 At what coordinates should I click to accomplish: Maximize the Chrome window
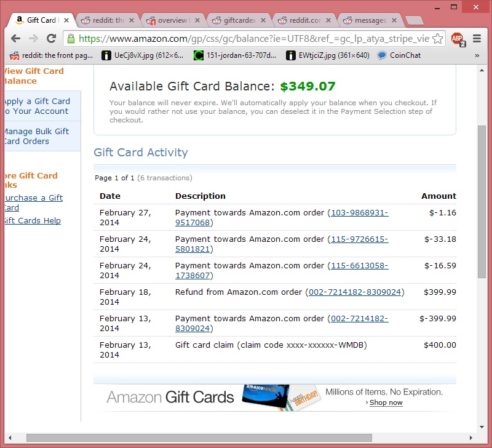coord(454,7)
